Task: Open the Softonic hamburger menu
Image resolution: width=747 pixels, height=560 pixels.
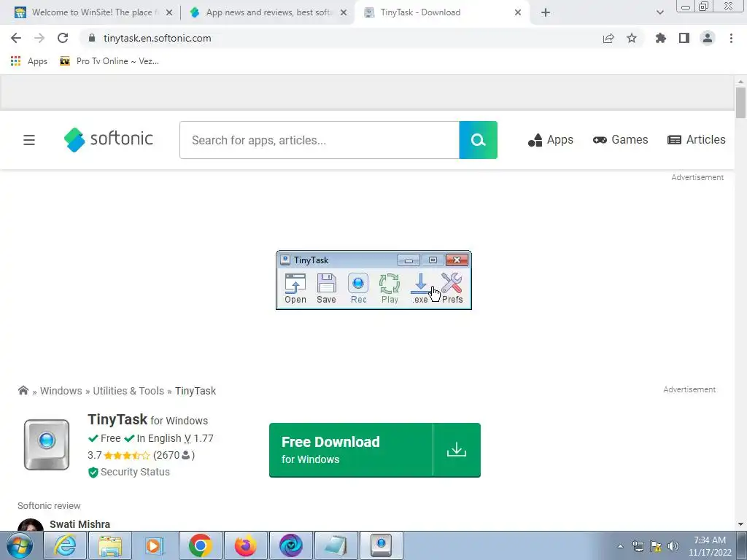Action: [29, 140]
